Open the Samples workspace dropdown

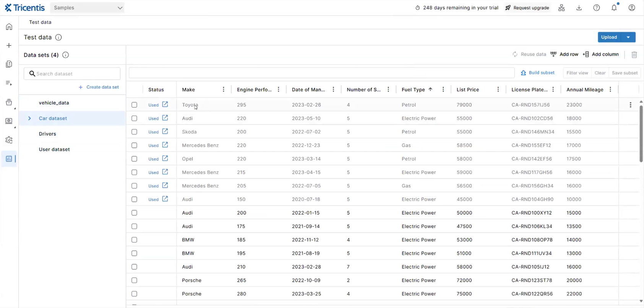tap(88, 8)
